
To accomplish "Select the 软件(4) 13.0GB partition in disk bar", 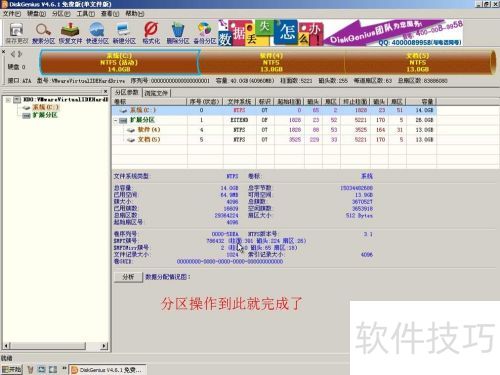I will pos(271,62).
